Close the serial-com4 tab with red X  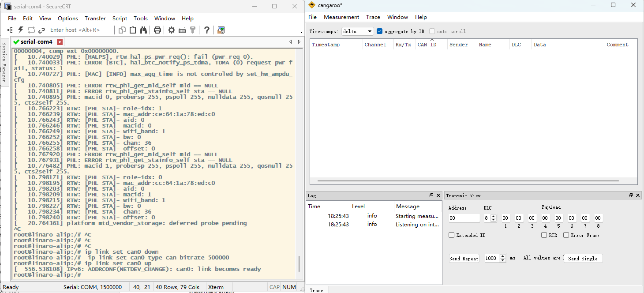[60, 42]
